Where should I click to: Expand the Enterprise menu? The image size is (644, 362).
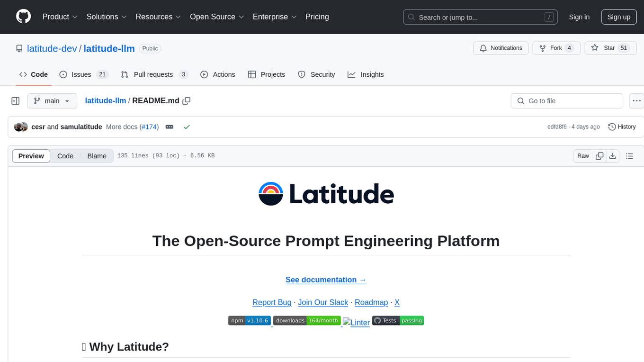point(275,17)
